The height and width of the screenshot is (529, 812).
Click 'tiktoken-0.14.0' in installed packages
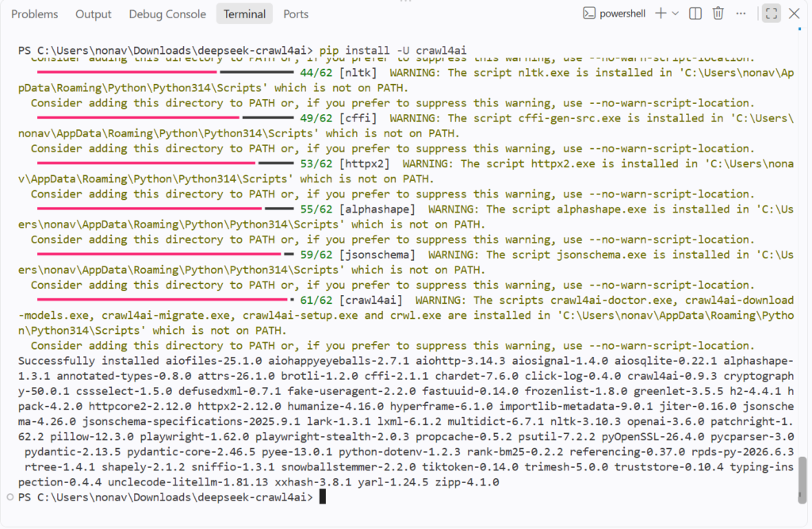click(469, 467)
